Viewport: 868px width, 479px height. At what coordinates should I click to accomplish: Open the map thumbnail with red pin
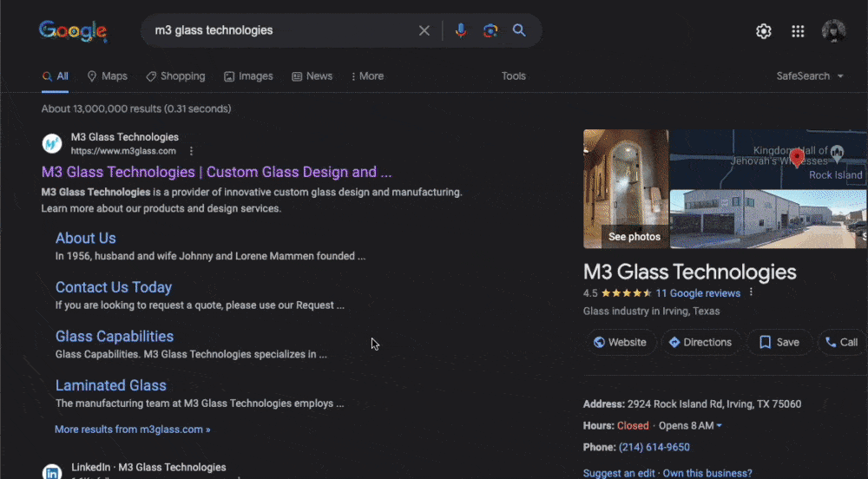768,160
